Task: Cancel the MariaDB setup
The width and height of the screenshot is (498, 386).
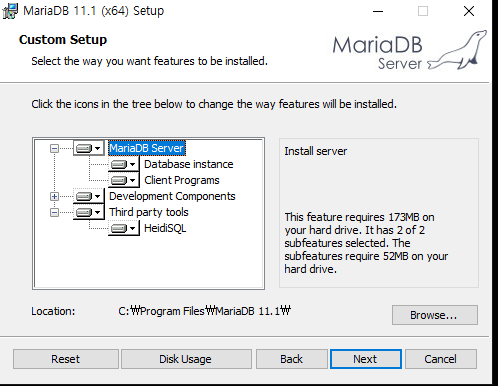Action: click(441, 359)
